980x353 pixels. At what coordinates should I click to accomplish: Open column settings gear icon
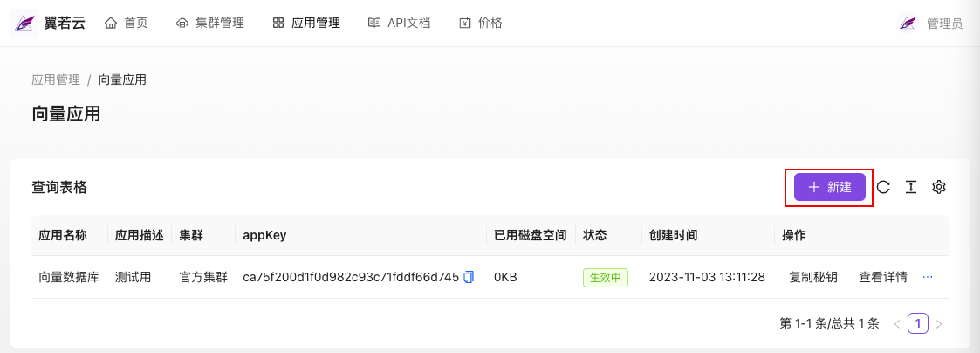[939, 186]
